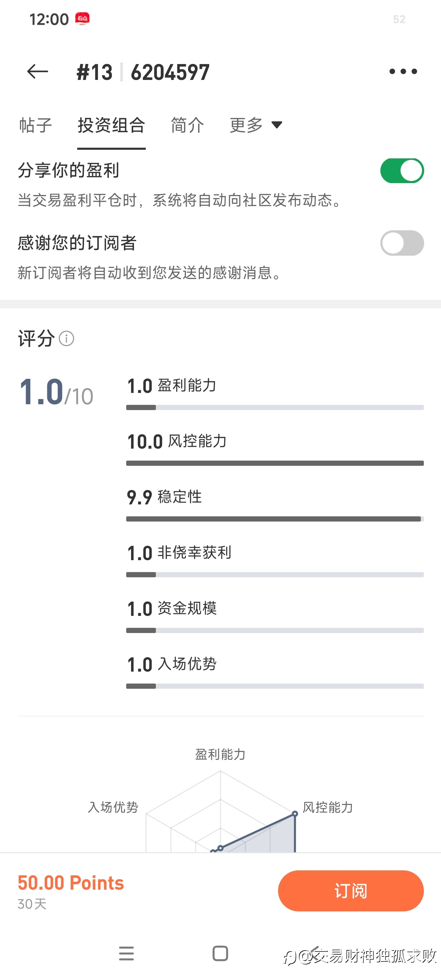
Task: Tap the 风控能力 point on radar chart
Action: [x=295, y=813]
